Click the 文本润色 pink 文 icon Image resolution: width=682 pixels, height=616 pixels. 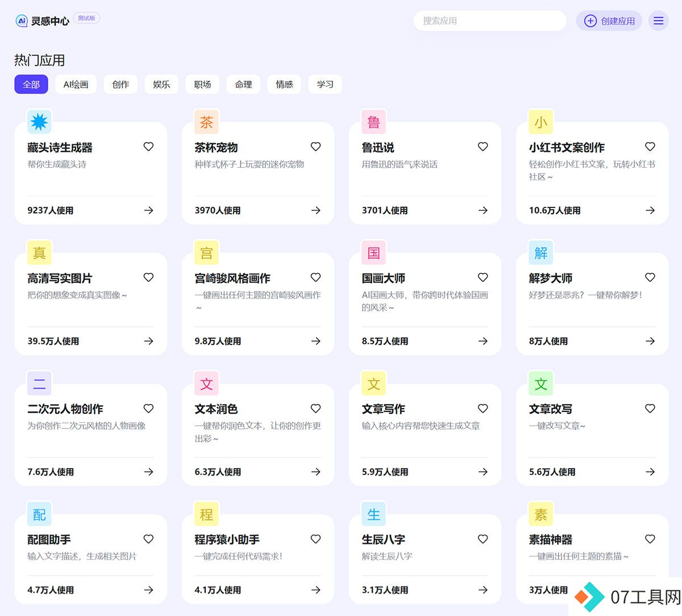click(206, 384)
